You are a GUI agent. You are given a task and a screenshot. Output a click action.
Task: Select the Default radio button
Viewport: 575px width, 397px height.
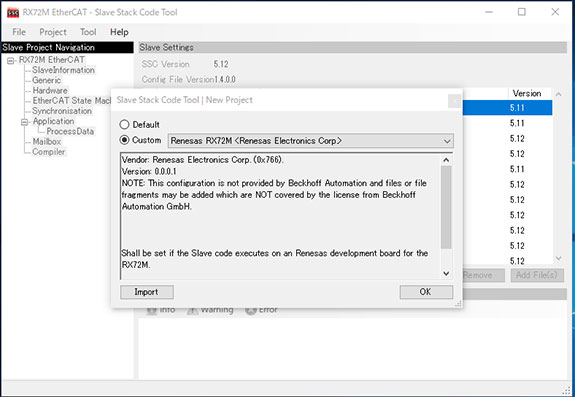tap(124, 125)
